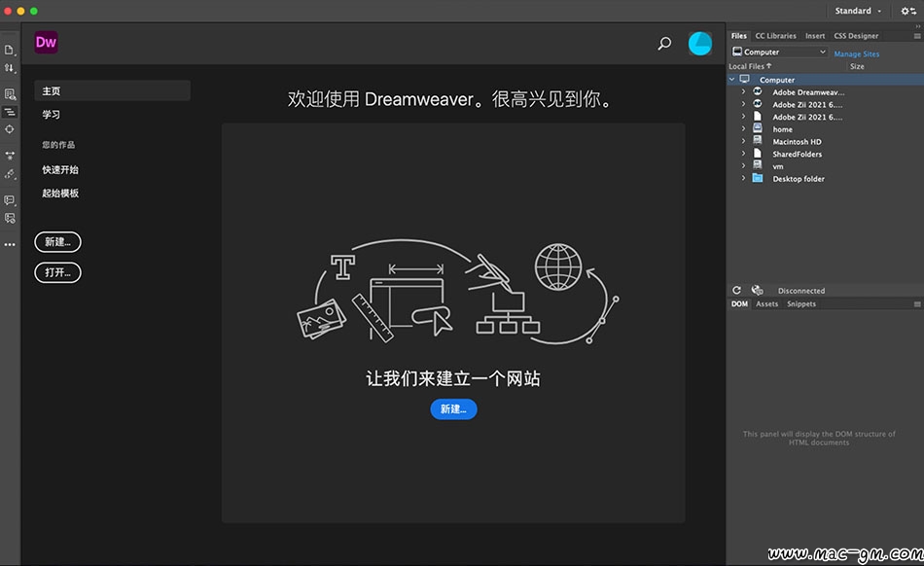Open the Manage Sites link
Image resolution: width=924 pixels, height=566 pixels.
point(856,53)
